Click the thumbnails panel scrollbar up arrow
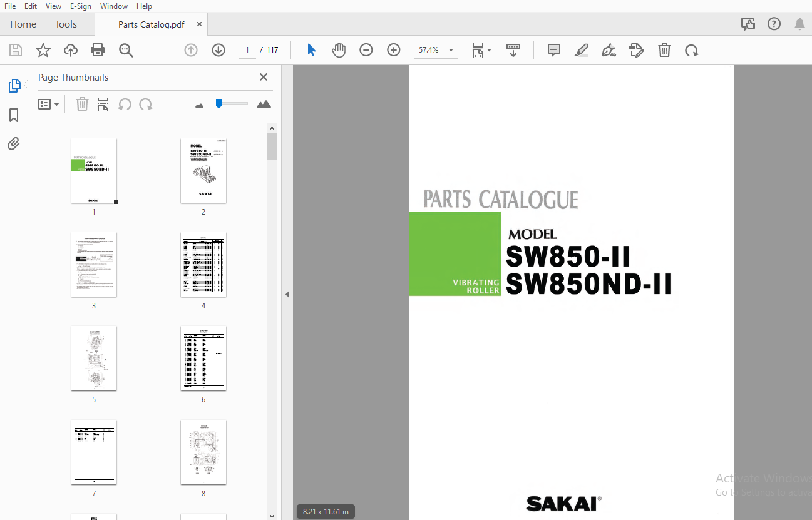812x520 pixels. click(272, 129)
